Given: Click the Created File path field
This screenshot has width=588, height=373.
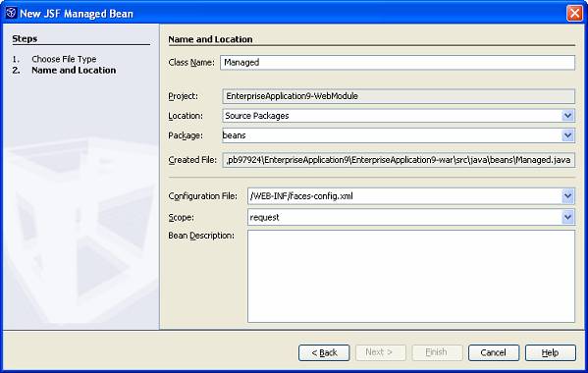Looking at the screenshot, I should click(399, 160).
